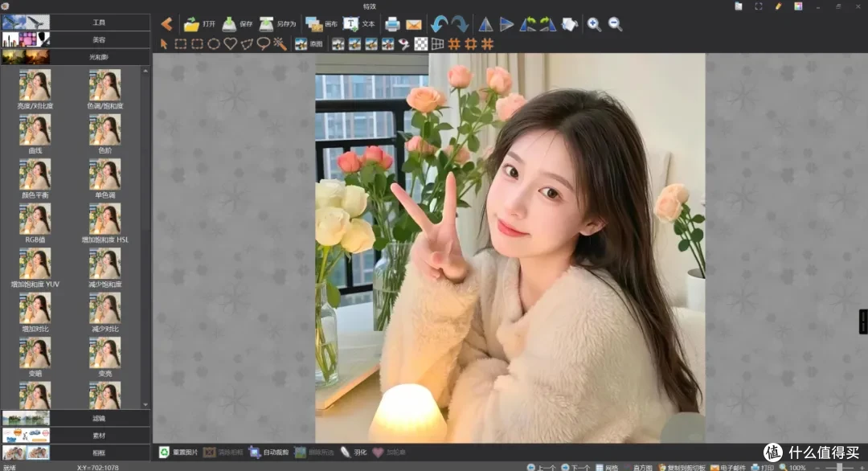Click the flip horizontal triangle icon

(x=485, y=24)
